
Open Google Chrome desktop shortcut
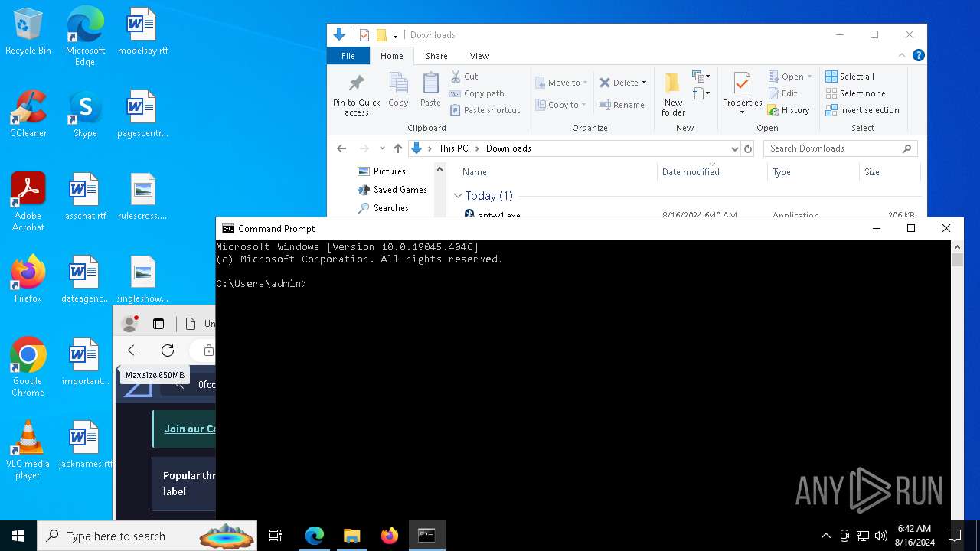point(28,367)
